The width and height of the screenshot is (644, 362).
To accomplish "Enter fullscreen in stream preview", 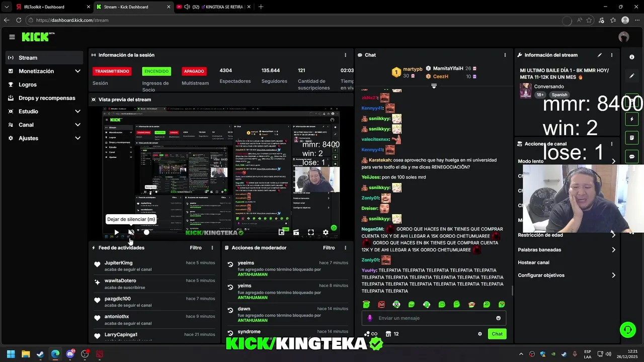I will tap(311, 232).
